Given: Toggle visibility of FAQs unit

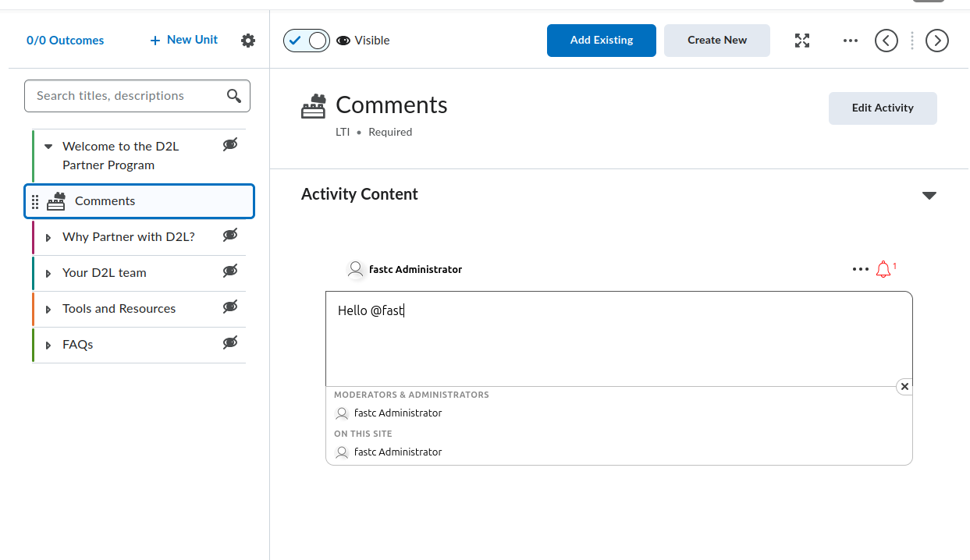Looking at the screenshot, I should coord(230,342).
